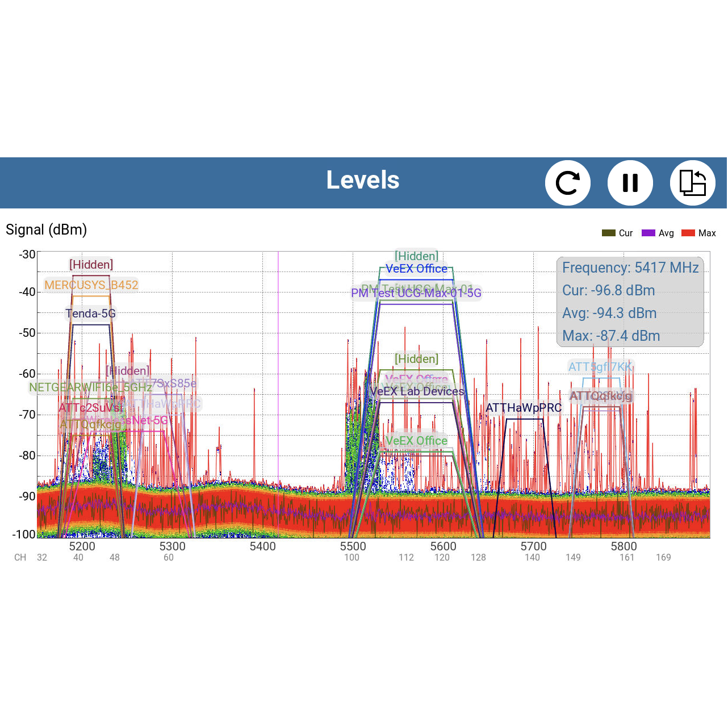The image size is (728, 727).
Task: Click the WirelessNet-5G network label
Action: [x=126, y=420]
